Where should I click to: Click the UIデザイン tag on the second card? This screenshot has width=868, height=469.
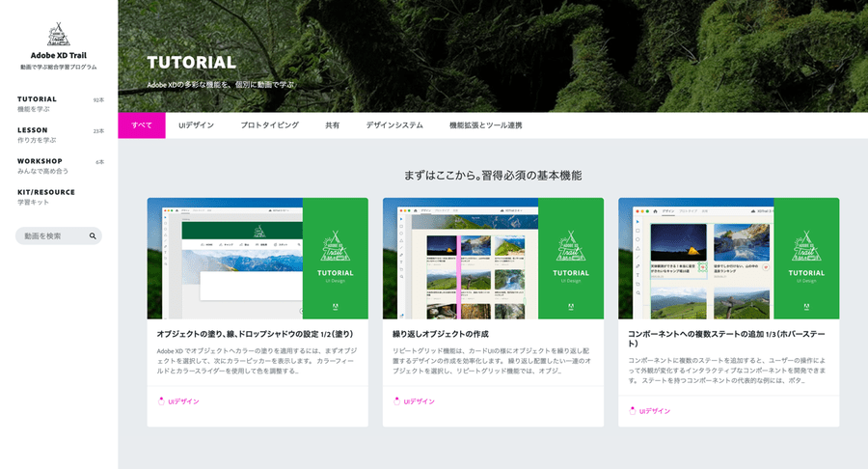(x=420, y=401)
